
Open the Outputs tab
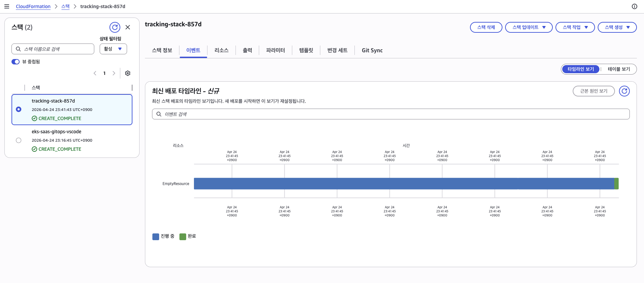coord(247,50)
